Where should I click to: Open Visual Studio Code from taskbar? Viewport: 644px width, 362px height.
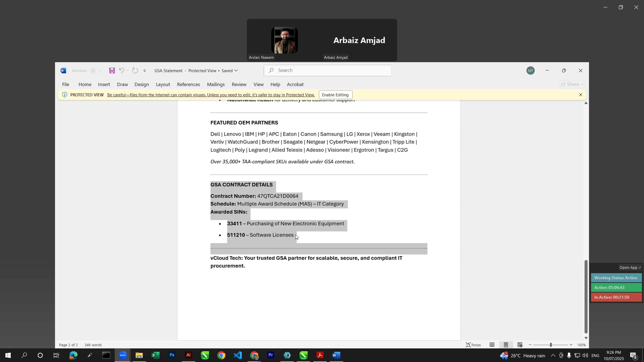tap(238, 355)
